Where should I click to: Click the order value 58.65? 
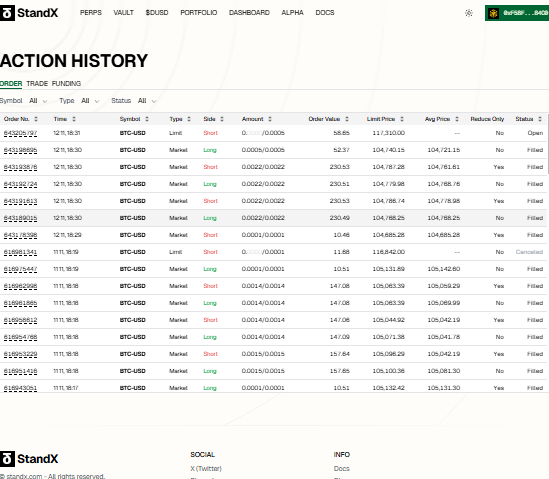point(341,133)
